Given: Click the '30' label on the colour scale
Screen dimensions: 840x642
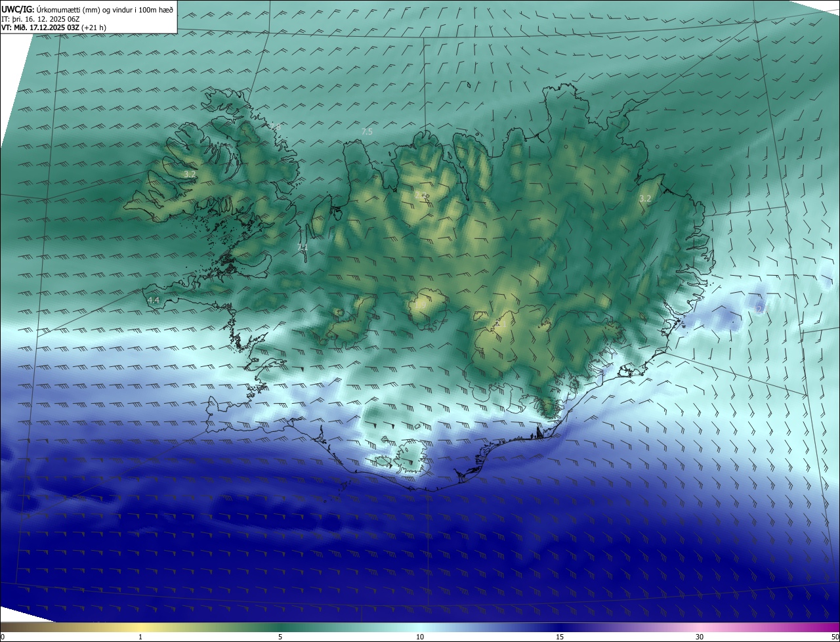Looking at the screenshot, I should point(700,637).
